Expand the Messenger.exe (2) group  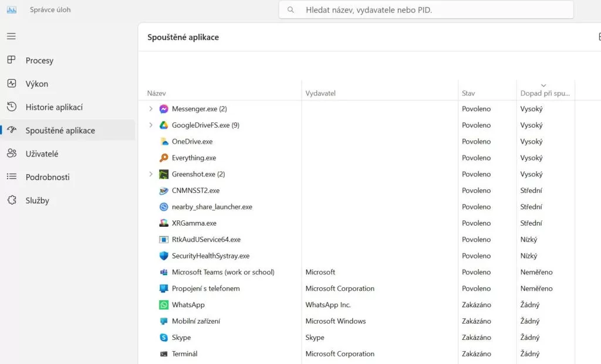pos(151,109)
